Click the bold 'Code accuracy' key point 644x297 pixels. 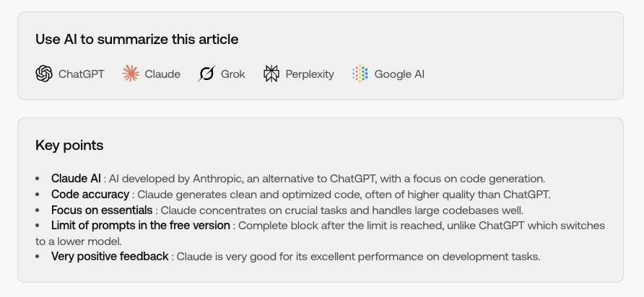coord(90,194)
